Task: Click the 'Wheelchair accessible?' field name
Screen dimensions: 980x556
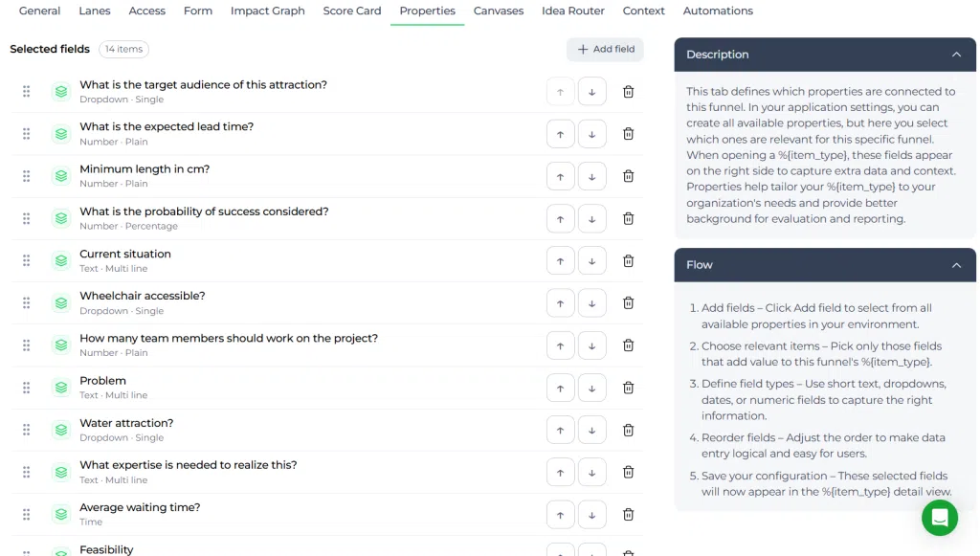Action: (142, 296)
